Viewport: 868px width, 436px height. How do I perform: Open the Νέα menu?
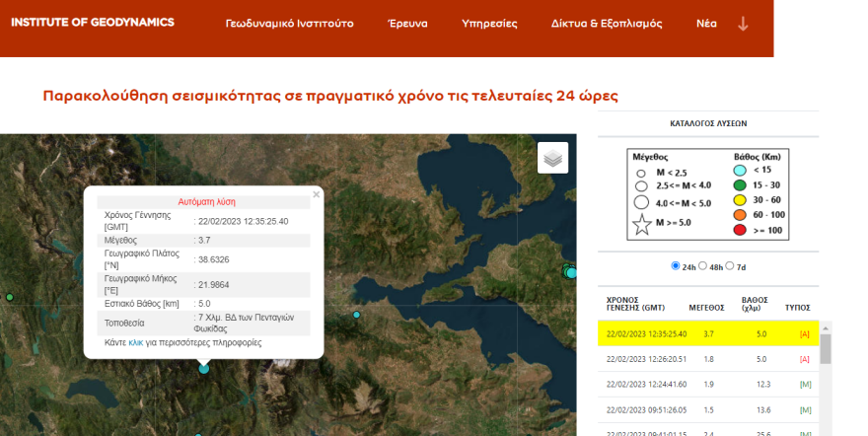[x=706, y=24]
